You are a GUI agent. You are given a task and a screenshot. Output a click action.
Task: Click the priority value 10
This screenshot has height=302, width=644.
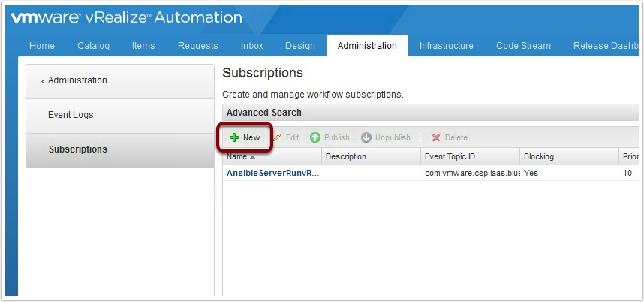[x=627, y=174]
